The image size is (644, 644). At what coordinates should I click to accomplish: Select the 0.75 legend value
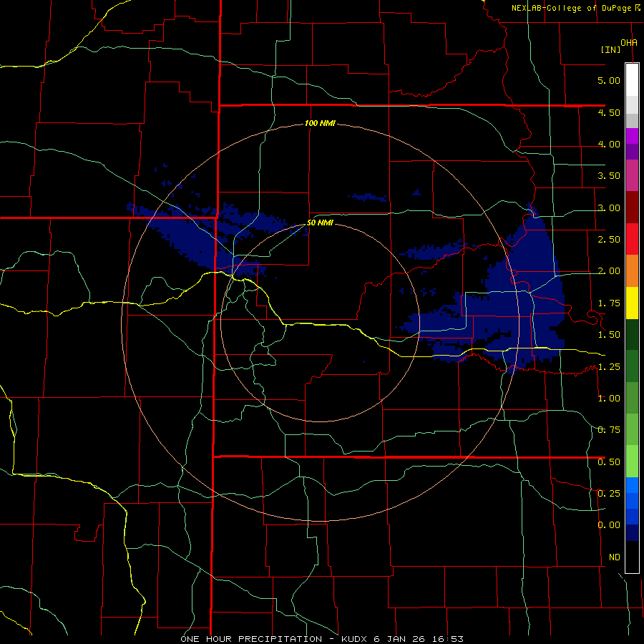609,430
